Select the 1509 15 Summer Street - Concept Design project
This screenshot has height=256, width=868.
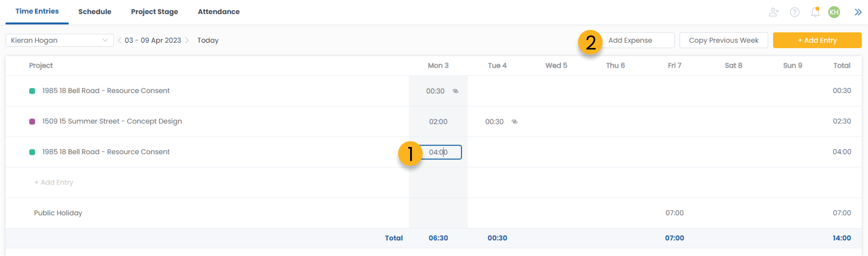point(112,121)
